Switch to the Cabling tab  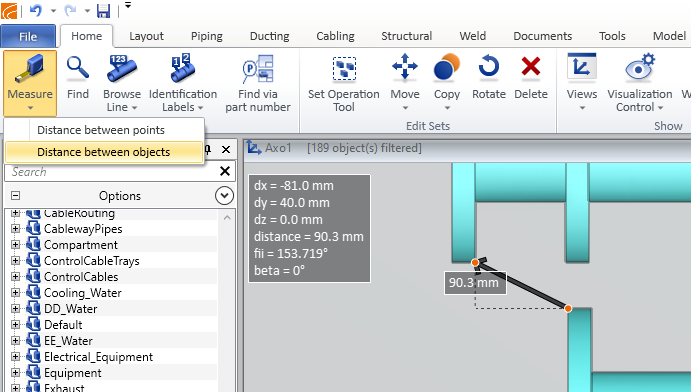(335, 36)
